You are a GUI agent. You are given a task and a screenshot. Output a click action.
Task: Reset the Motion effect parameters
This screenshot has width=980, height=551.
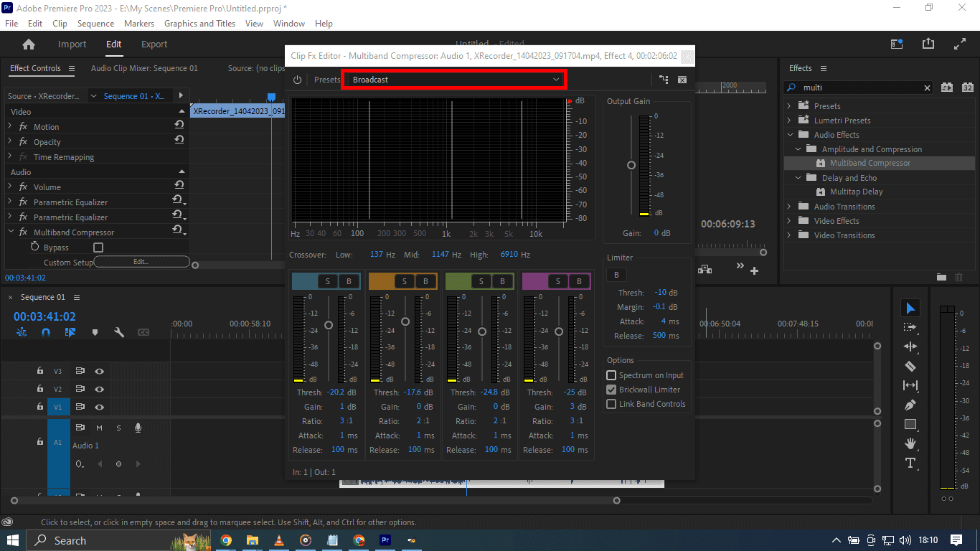click(x=179, y=125)
